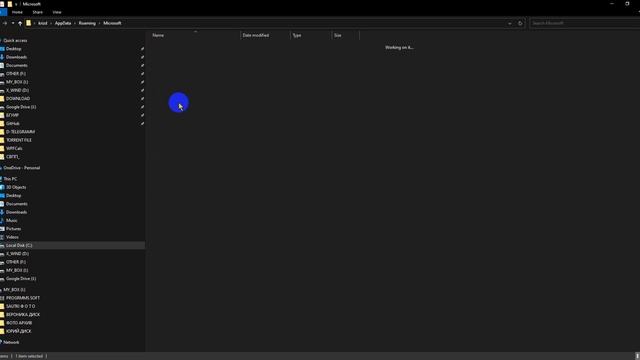
Task: Open Videos under This PC
Action: coord(12,237)
